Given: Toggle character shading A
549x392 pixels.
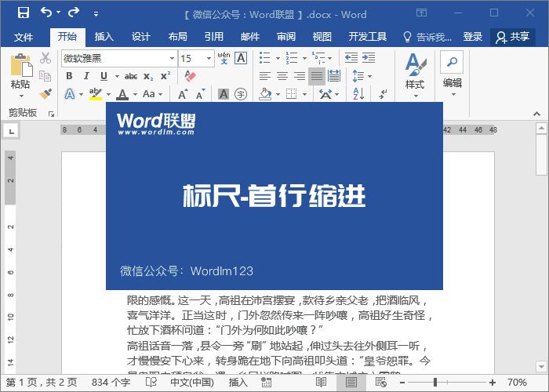Looking at the screenshot, I should coord(224,94).
